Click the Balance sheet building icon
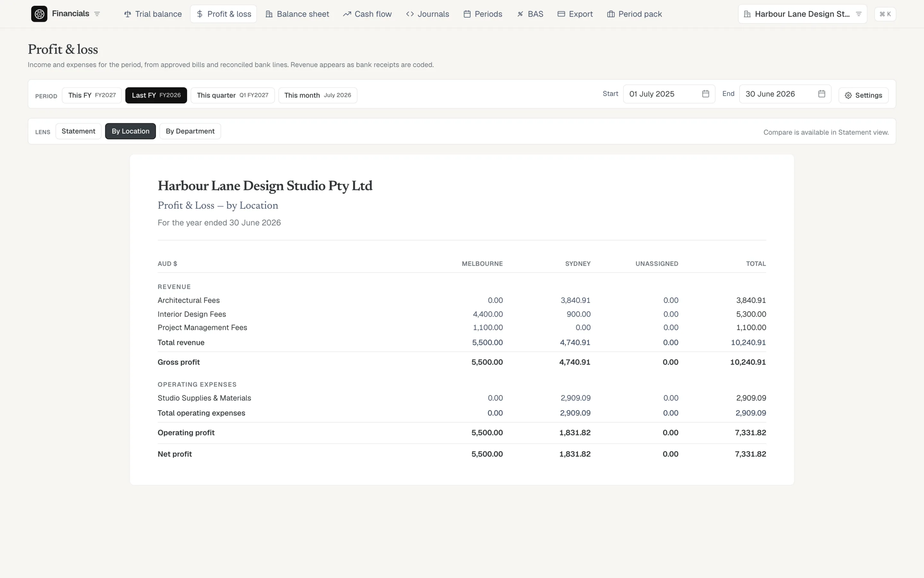 (269, 14)
